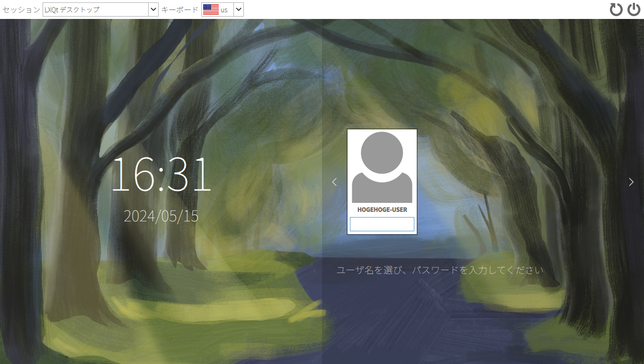Show the next user with right arrow
The image size is (644, 364).
[x=631, y=182]
